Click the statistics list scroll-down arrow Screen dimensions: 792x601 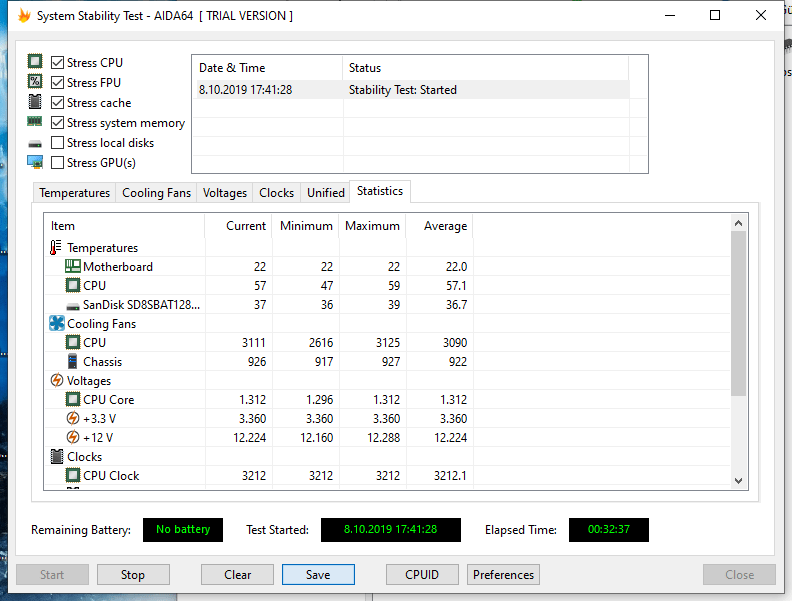[x=738, y=481]
